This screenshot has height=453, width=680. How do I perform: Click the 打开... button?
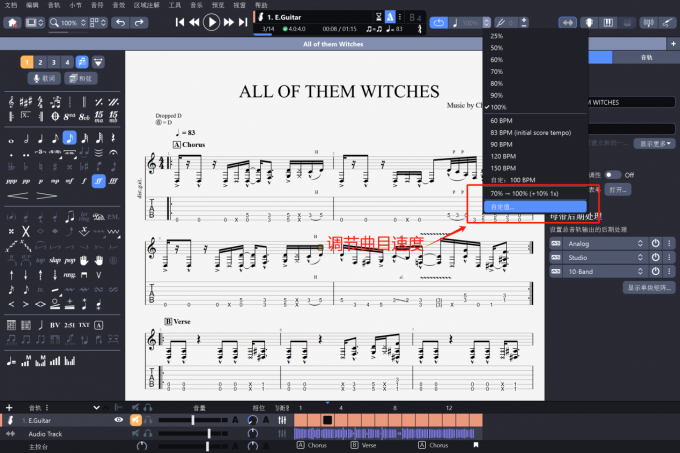click(618, 189)
